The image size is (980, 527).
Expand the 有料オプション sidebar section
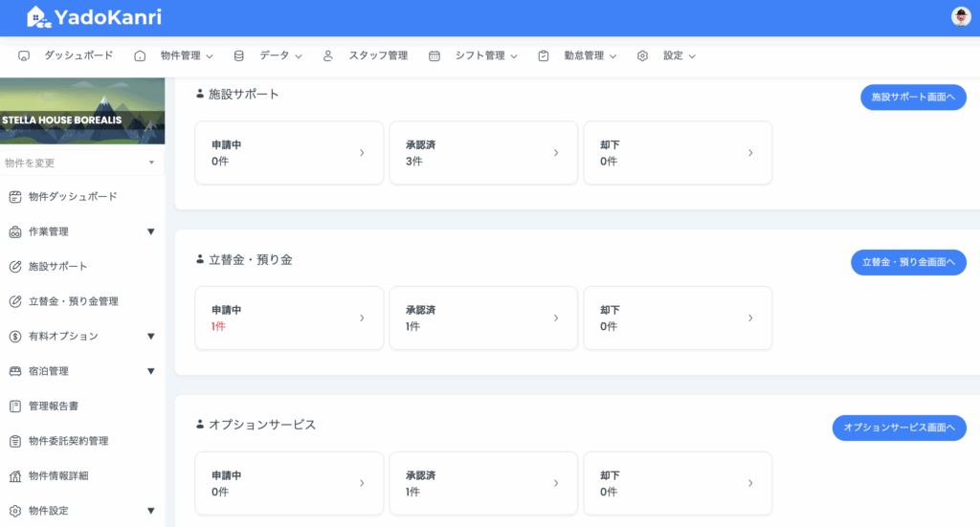(150, 337)
